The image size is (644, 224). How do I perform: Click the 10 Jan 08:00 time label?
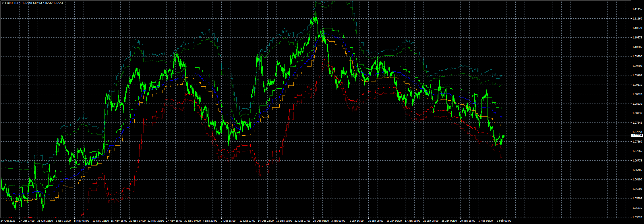[x=376, y=221]
